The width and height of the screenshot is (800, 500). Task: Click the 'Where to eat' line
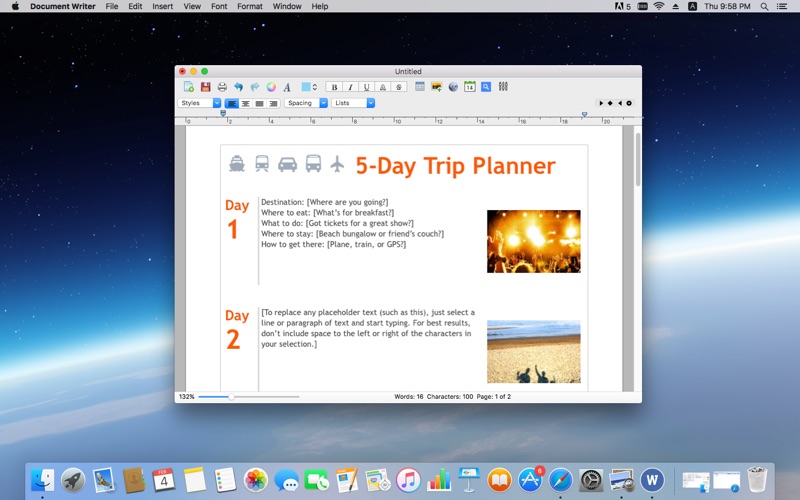point(328,213)
